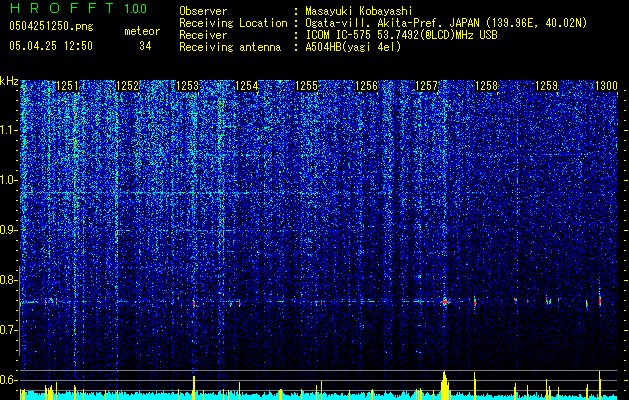The width and height of the screenshot is (629, 400).
Task: Click the antenna A504HB(yagi 4el) text
Action: click(353, 47)
